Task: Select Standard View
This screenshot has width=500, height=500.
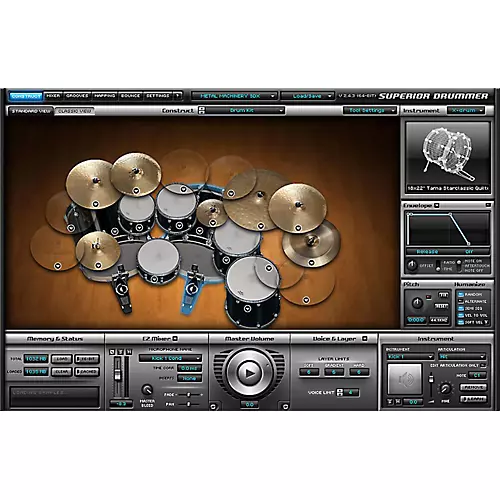Action: tap(31, 111)
